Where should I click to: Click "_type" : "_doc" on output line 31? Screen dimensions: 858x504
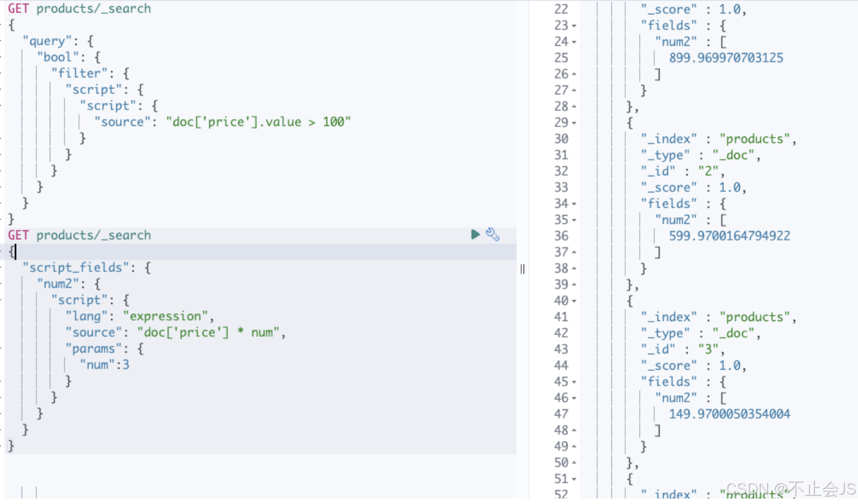tap(700, 155)
